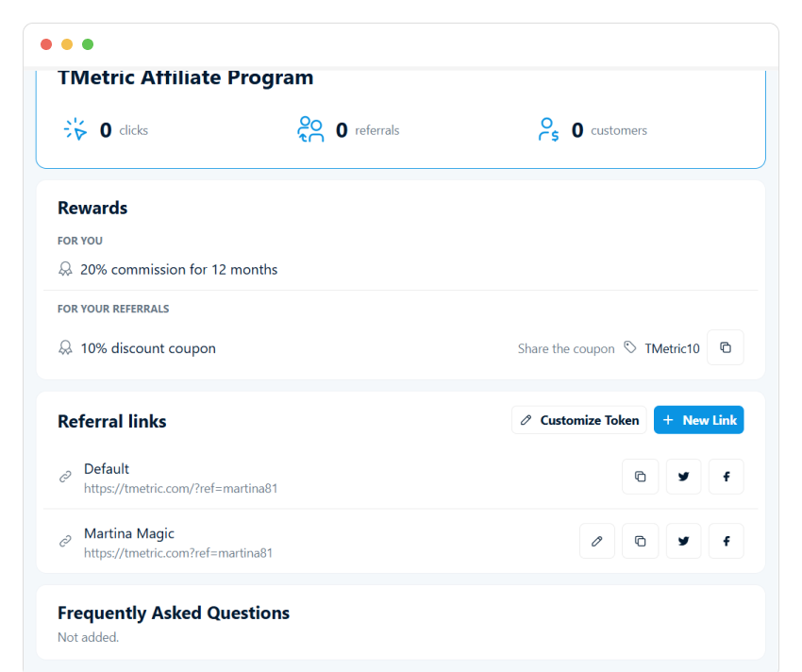Click the '20% commission for 12 months' text
This screenshot has width=802, height=672.
tap(179, 269)
